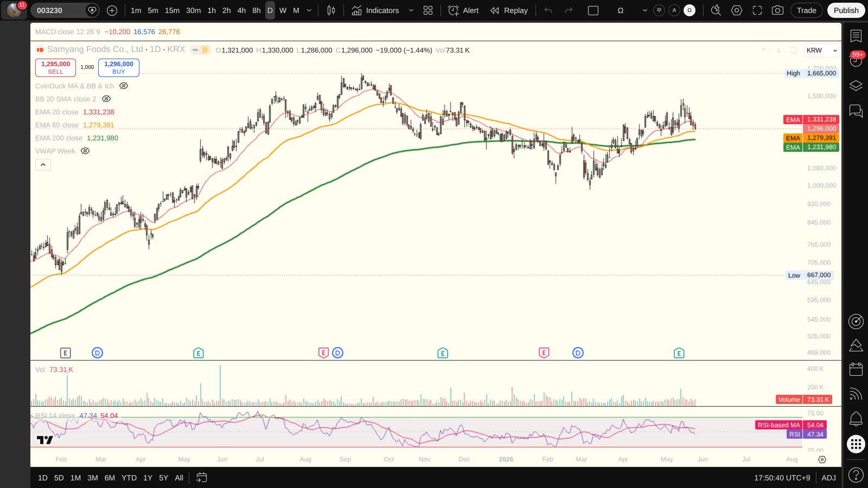Open the alerts clock icon with 99+ badge
This screenshot has height=488, width=868.
coord(856,60)
